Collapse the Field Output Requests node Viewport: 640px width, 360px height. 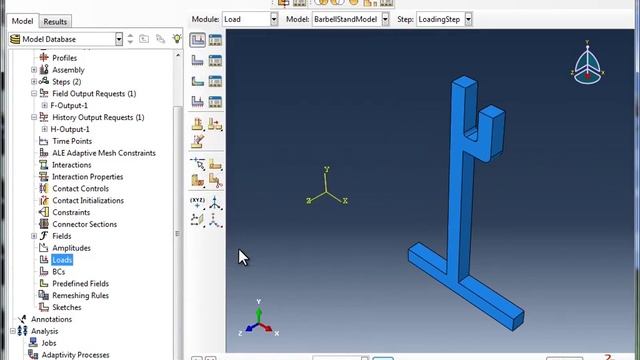[x=34, y=93]
